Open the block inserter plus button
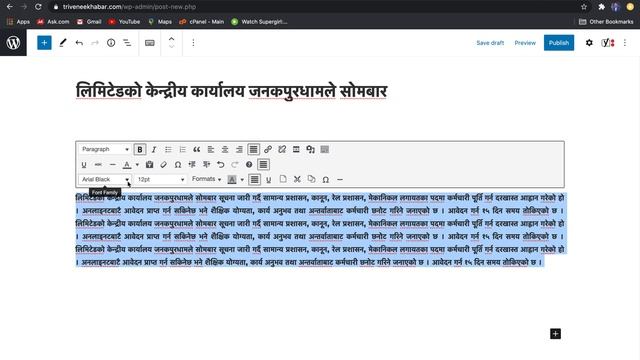 click(44, 42)
